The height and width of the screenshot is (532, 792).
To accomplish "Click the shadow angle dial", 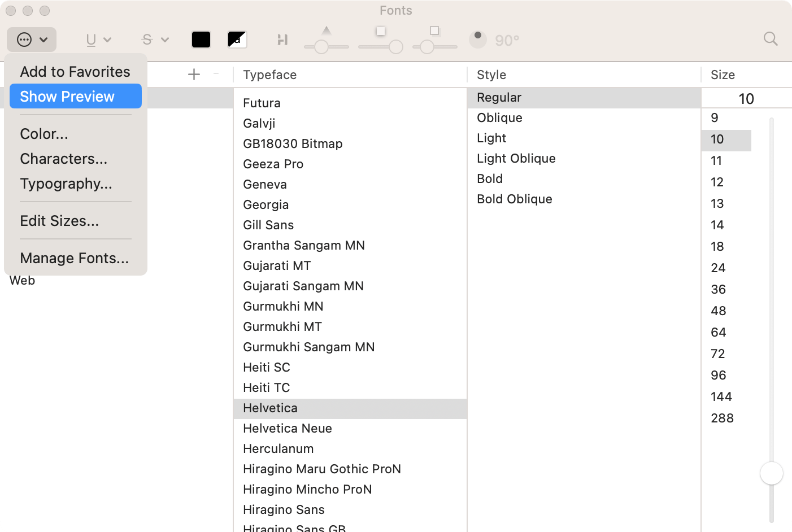I will (x=478, y=39).
